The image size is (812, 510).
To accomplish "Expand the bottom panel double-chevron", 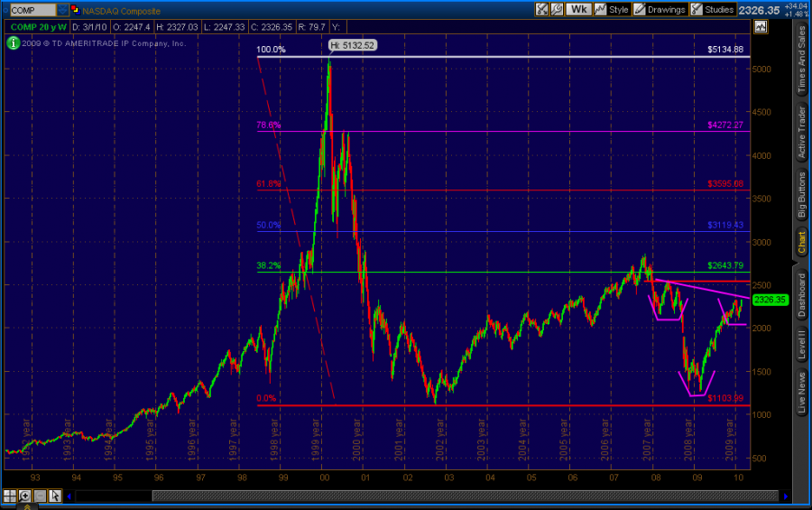I will 27,507.
